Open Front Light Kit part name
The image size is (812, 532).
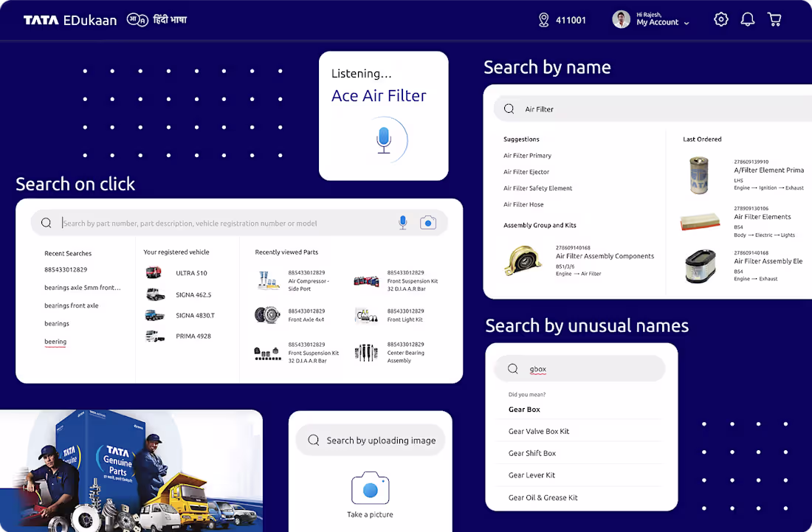[405, 319]
